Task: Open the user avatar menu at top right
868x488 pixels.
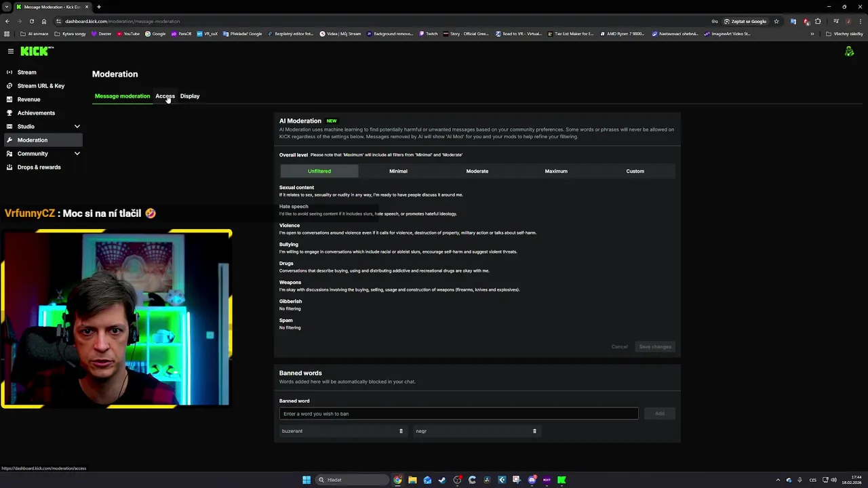Action: pos(849,52)
